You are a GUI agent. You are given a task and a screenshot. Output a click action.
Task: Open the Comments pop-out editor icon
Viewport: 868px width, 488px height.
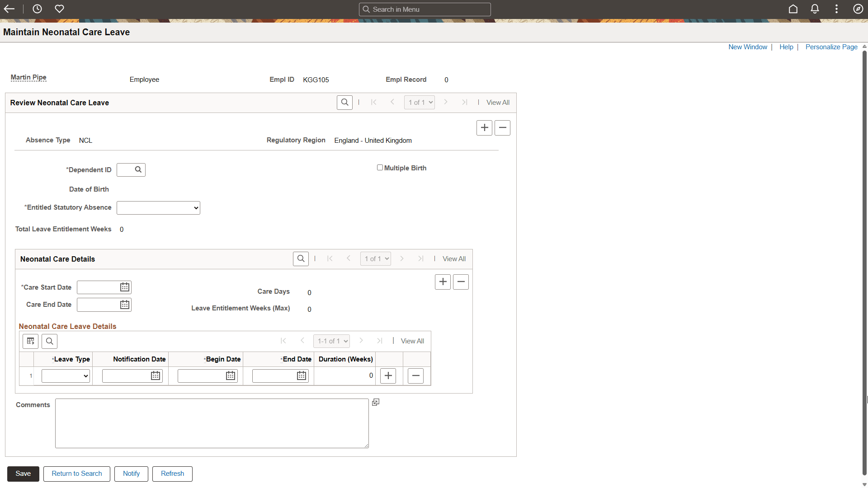point(375,402)
